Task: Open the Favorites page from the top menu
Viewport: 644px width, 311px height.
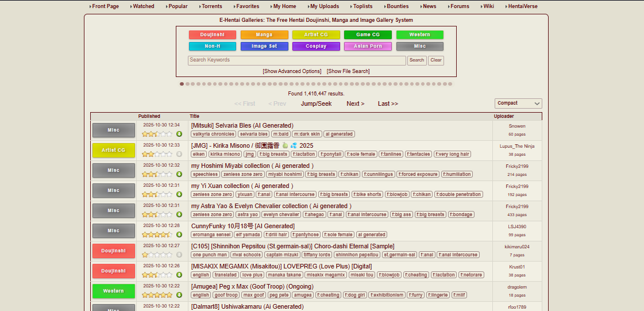Action: pyautogui.click(x=248, y=6)
